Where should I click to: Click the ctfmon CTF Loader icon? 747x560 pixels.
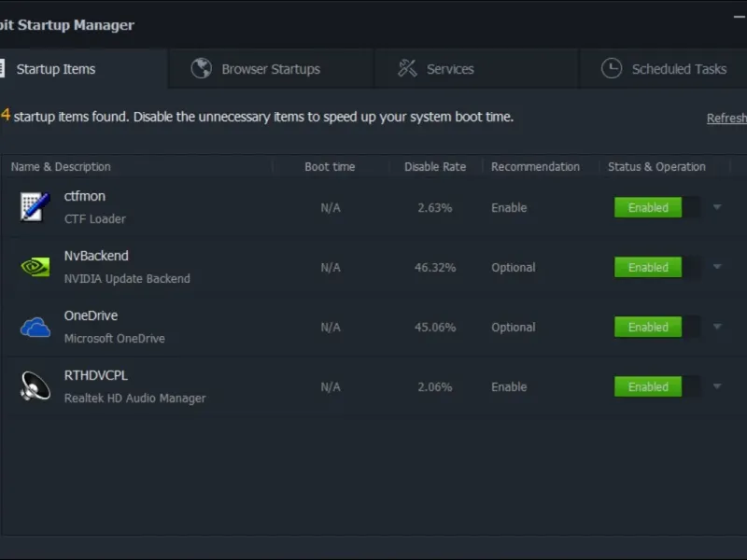point(35,206)
